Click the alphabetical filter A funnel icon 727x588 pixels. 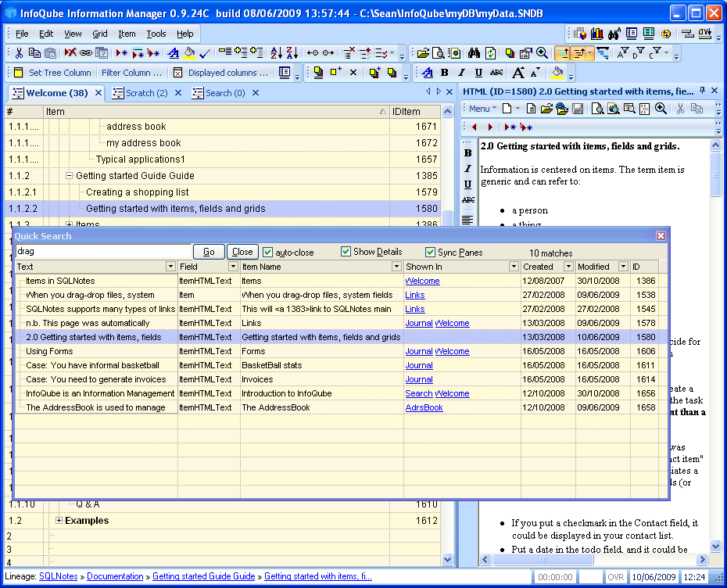click(623, 53)
